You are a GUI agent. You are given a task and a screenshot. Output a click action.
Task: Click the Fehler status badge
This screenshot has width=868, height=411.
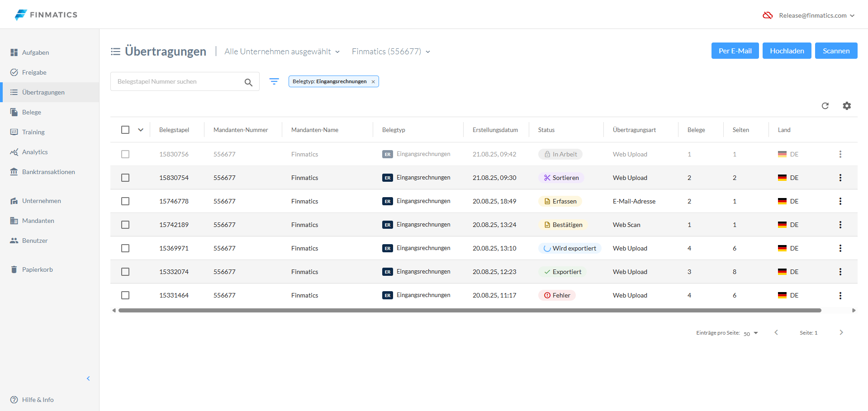[x=557, y=295]
